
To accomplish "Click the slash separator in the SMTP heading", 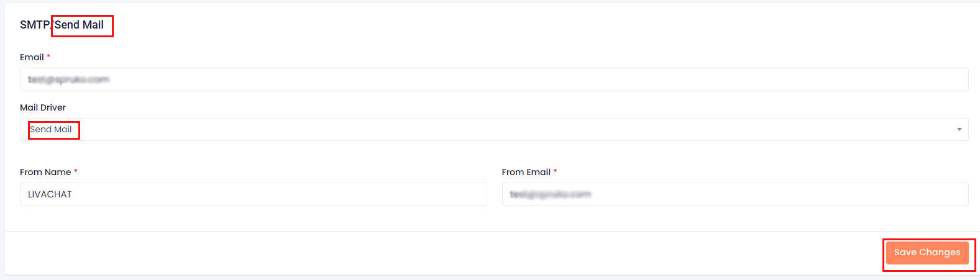I will tap(52, 25).
